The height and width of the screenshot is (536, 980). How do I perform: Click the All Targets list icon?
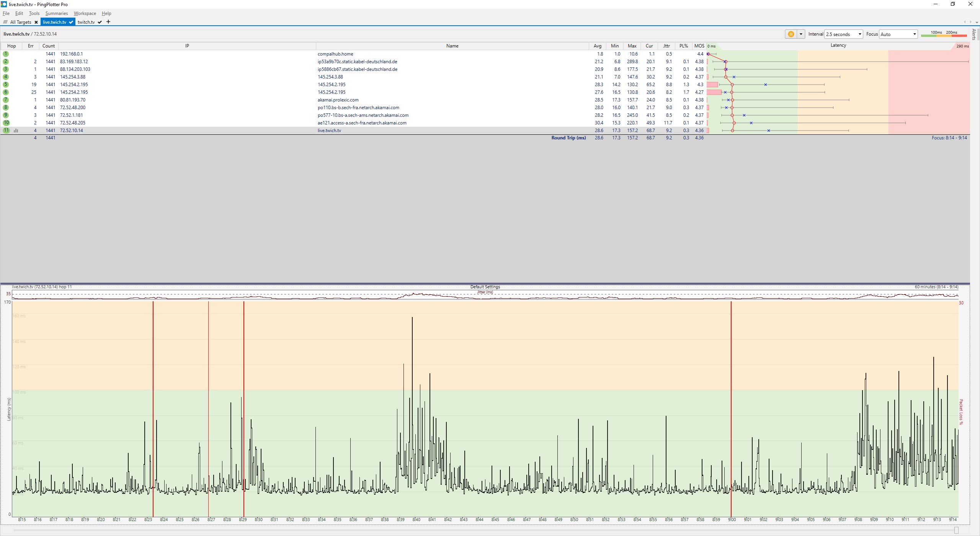pyautogui.click(x=5, y=22)
